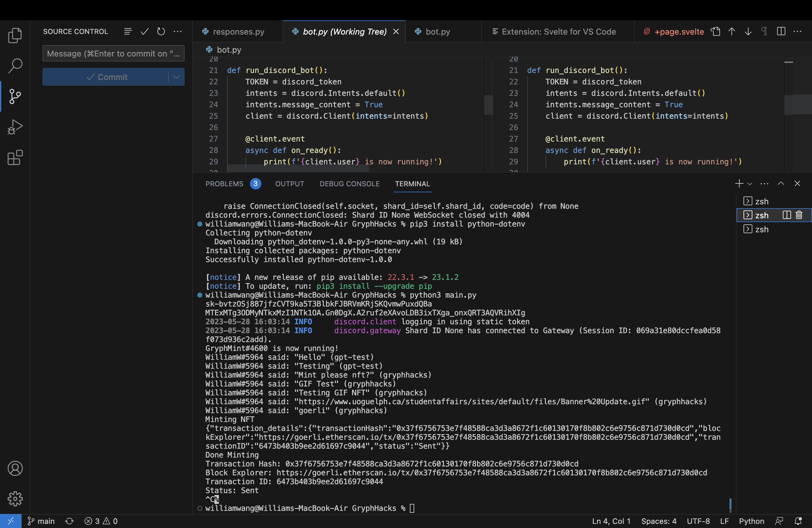Screen dimensions: 812x528
Task: Click the Open File icon in editor toolbar
Action: (716, 31)
